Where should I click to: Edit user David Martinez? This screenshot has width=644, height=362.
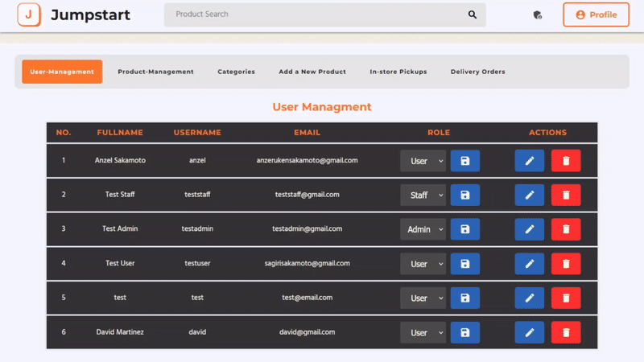pyautogui.click(x=530, y=332)
